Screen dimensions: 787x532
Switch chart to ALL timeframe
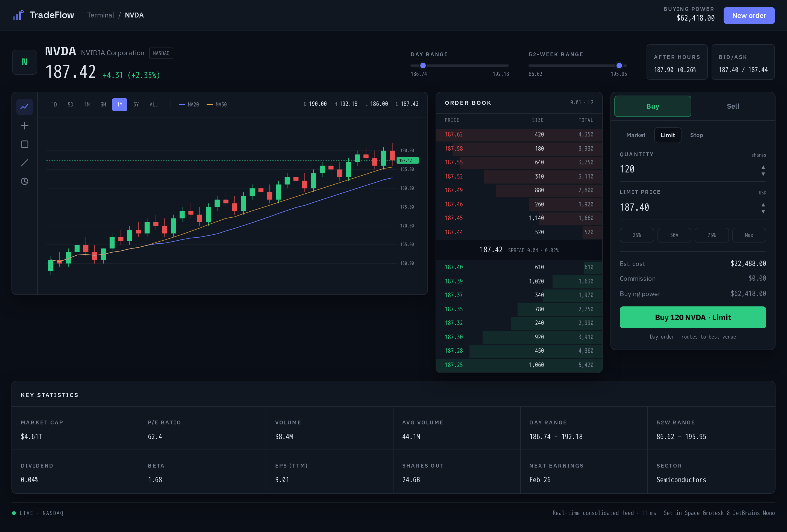[x=154, y=105]
